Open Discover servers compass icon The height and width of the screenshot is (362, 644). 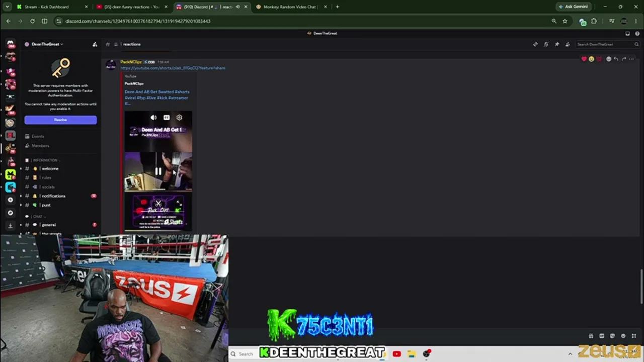coord(10,213)
